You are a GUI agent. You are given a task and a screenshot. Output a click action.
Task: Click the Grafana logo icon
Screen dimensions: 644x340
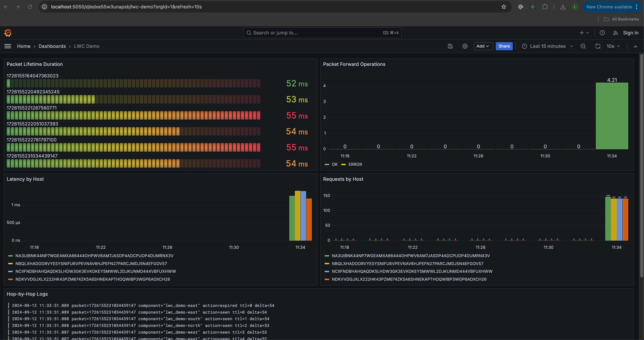[x=8, y=33]
